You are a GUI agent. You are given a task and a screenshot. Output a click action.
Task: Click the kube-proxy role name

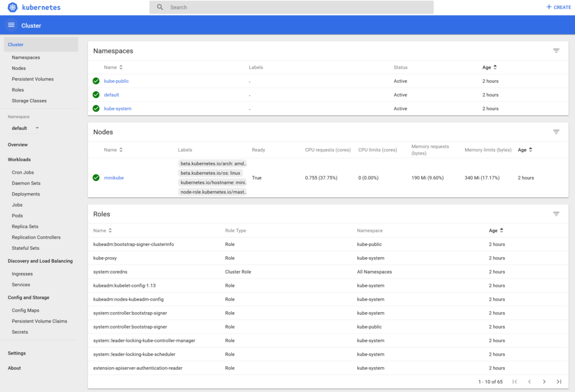(105, 258)
